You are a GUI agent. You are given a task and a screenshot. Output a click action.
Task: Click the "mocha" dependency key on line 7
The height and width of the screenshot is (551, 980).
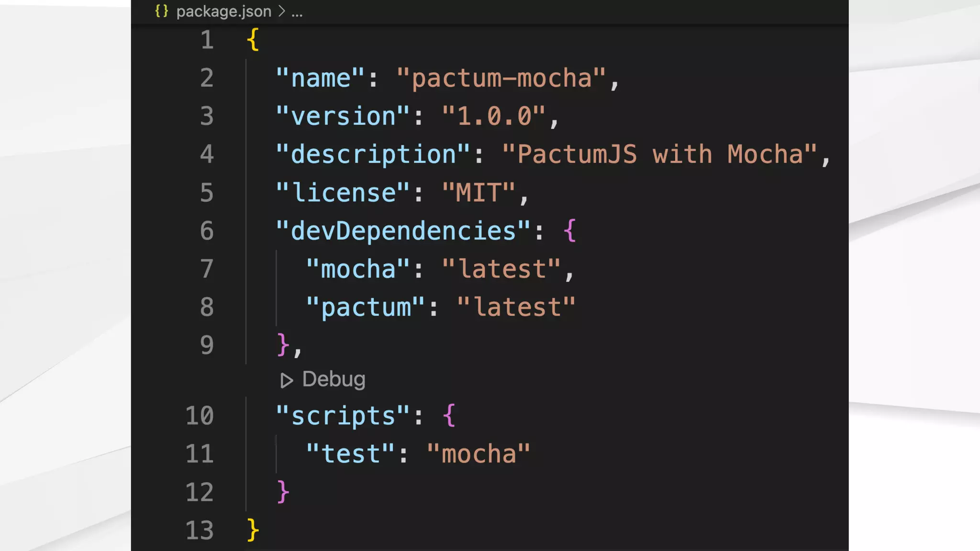point(357,269)
